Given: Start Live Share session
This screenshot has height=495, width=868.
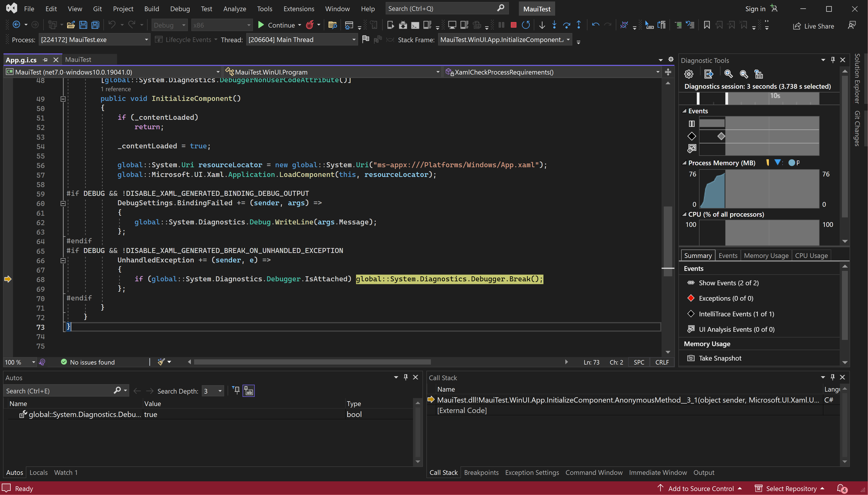Looking at the screenshot, I should [x=813, y=26].
